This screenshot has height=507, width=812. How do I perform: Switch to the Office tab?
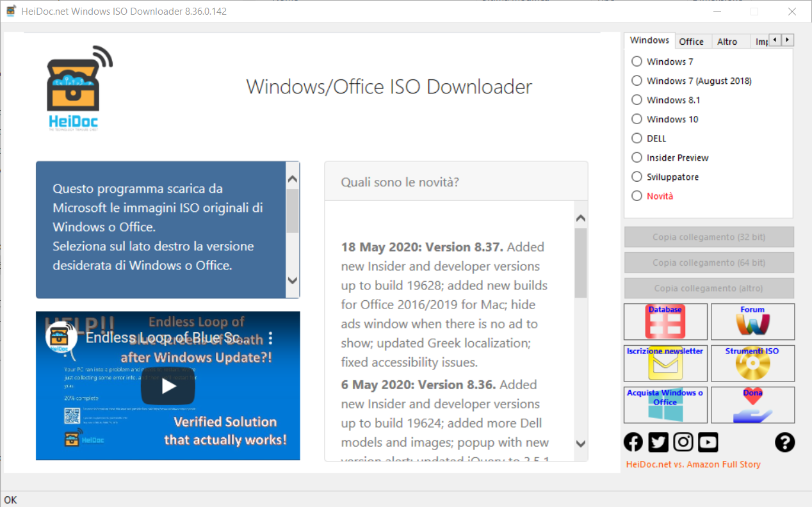pos(691,42)
